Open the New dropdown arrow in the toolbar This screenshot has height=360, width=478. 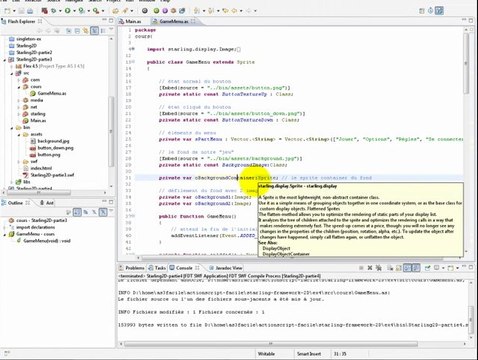click(x=14, y=11)
